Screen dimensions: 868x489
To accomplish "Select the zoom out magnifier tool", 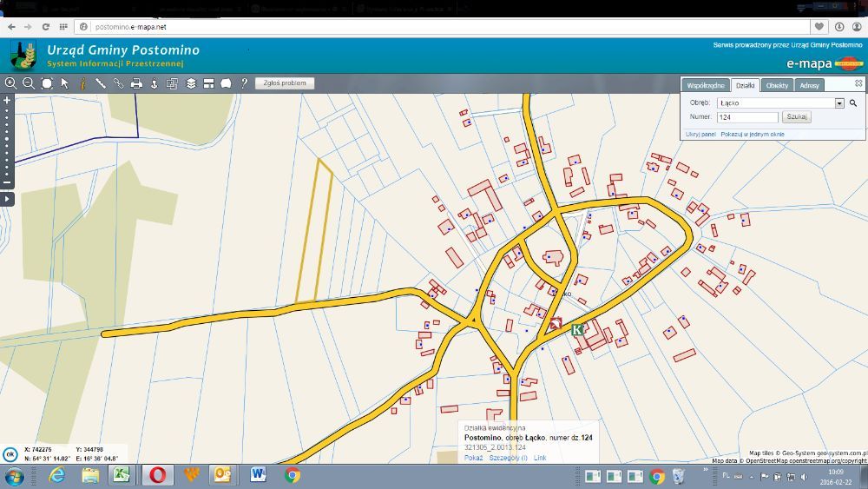I will 29,83.
